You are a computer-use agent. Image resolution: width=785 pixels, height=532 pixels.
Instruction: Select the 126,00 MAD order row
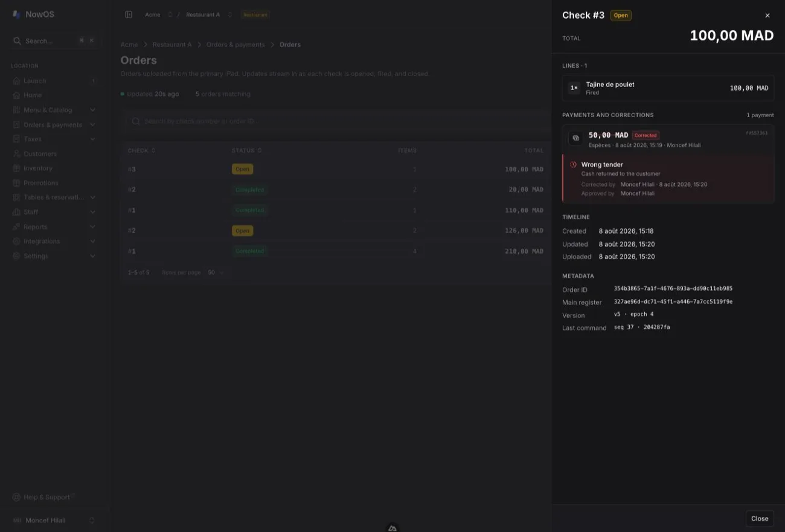coord(336,231)
